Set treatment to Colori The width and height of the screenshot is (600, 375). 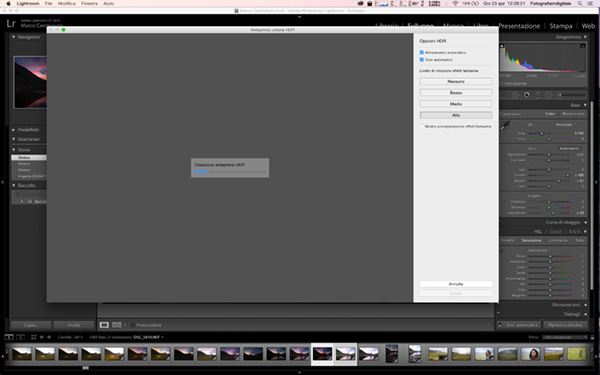click(x=550, y=114)
